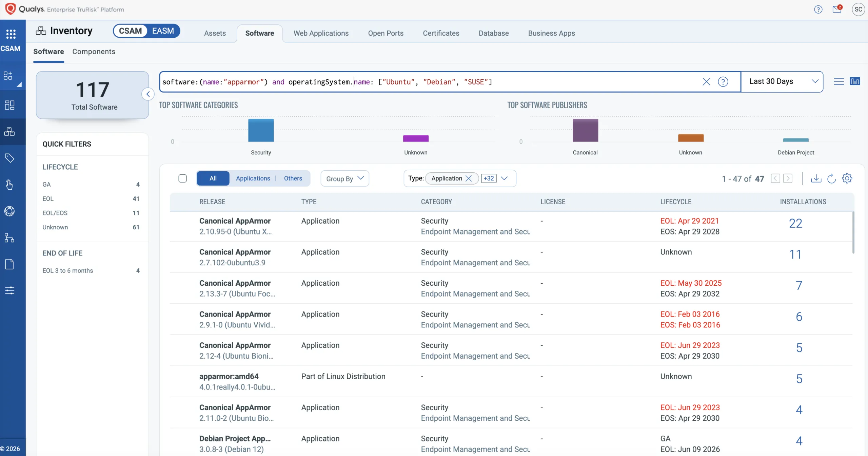Click the download results icon

(x=816, y=178)
